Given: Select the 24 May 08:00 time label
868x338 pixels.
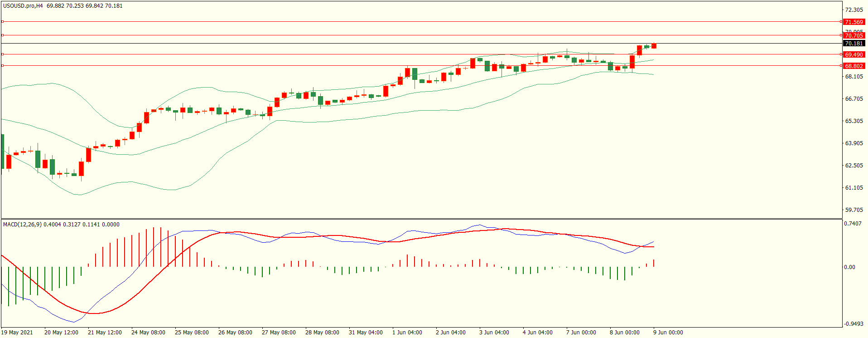Looking at the screenshot, I should (x=148, y=333).
